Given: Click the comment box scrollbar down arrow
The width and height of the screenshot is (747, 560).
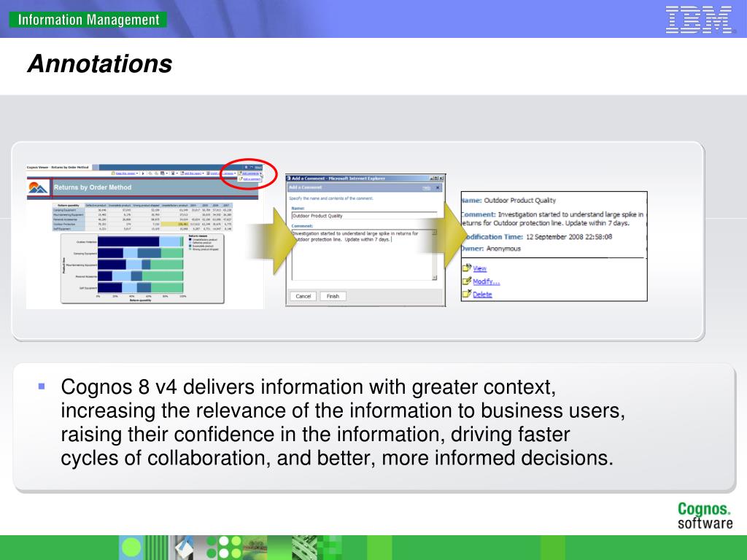Looking at the screenshot, I should coord(434,278).
